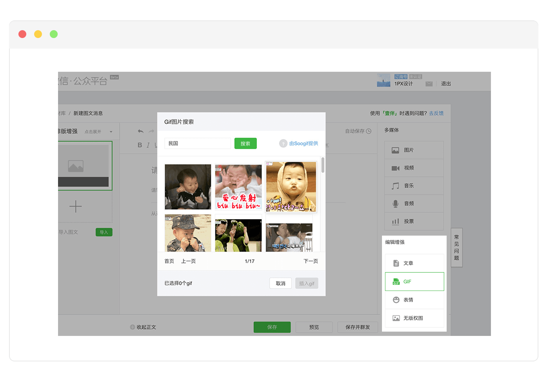Open the 表情 emoji tool
This screenshot has width=549, height=392.
pos(414,300)
